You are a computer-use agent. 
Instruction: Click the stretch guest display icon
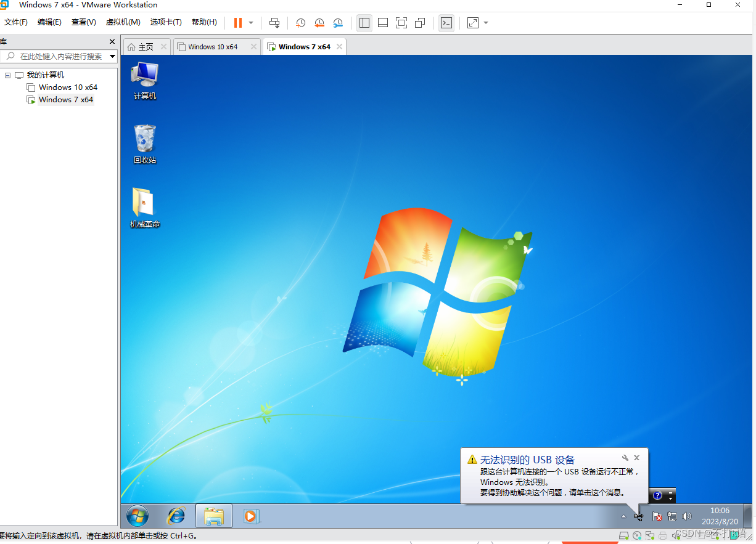point(473,23)
